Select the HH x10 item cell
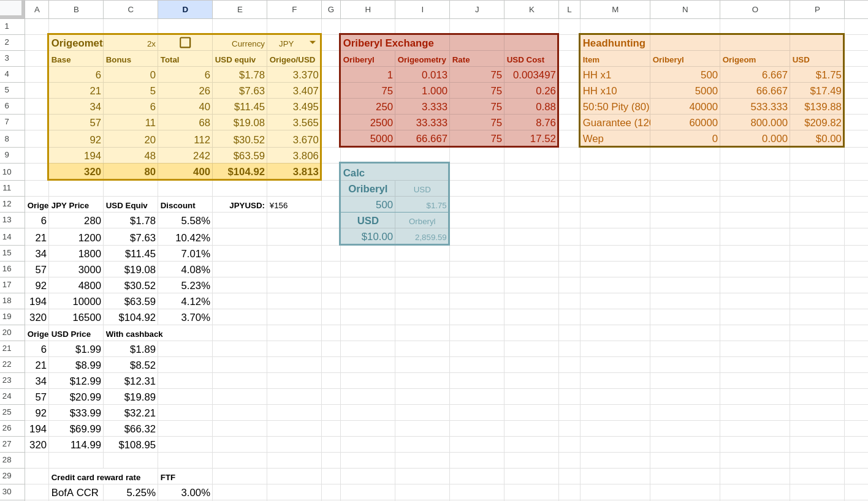868x501 pixels. click(615, 91)
